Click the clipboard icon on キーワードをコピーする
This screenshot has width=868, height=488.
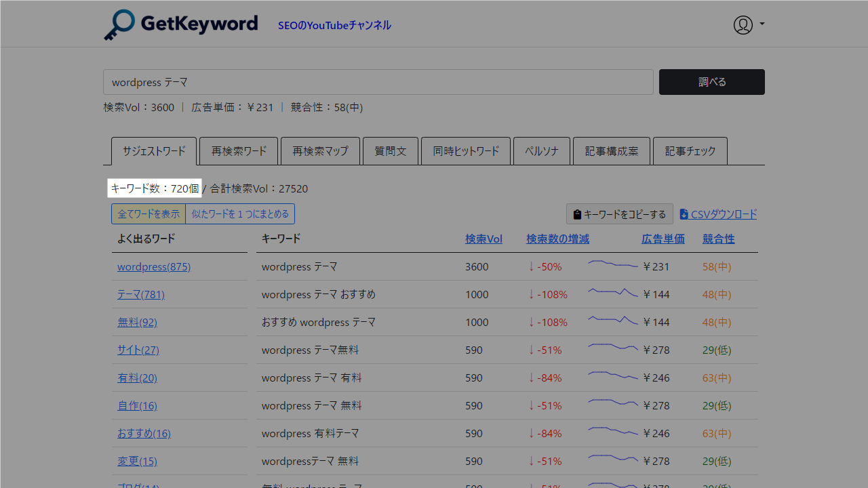click(578, 213)
